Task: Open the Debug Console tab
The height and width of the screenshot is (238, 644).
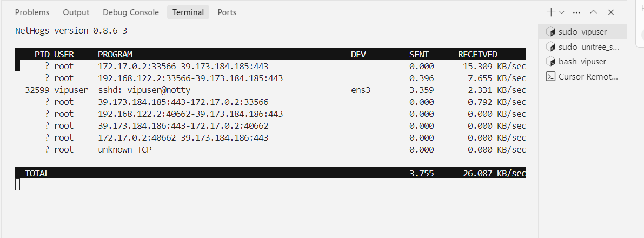Action: click(131, 12)
